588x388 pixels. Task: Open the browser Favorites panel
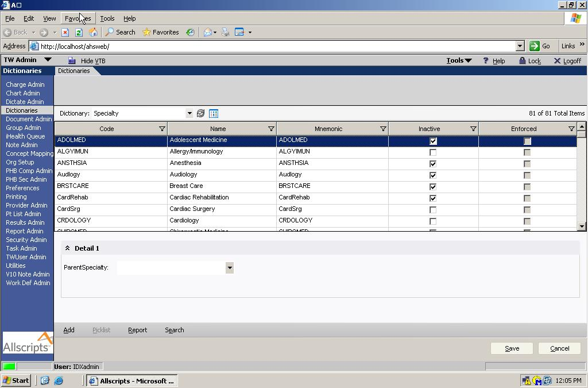click(x=161, y=32)
